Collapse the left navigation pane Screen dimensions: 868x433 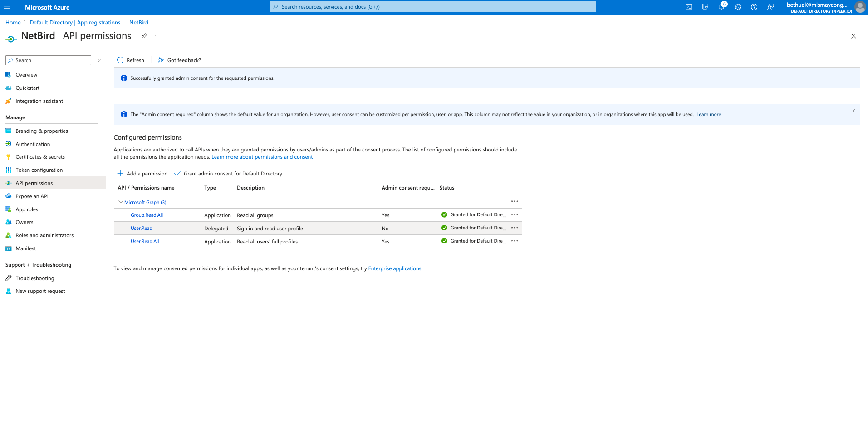tap(99, 60)
